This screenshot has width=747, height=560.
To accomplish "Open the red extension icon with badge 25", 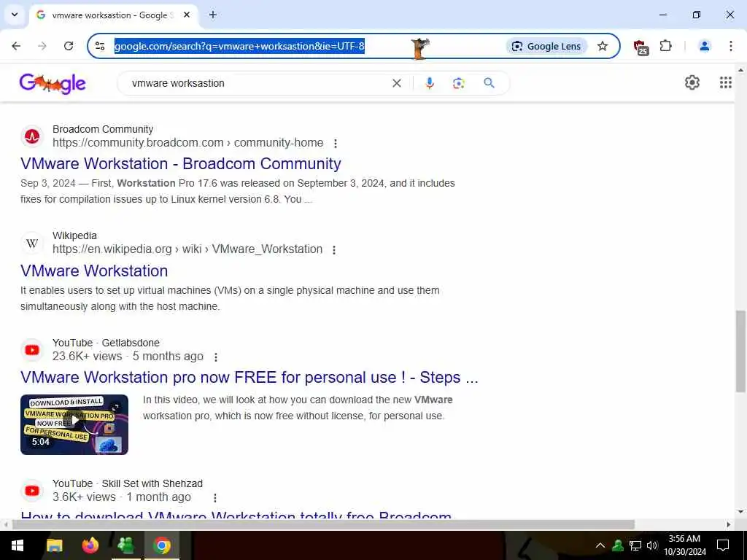I will [x=640, y=47].
